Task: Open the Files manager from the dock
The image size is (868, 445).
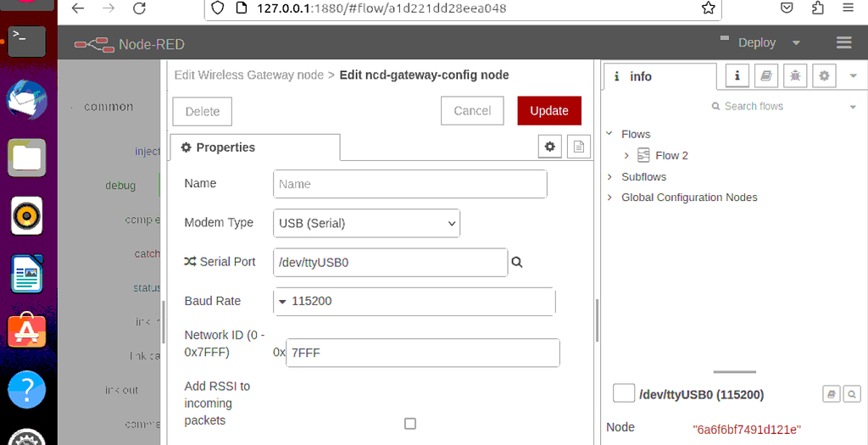Action: (26, 158)
